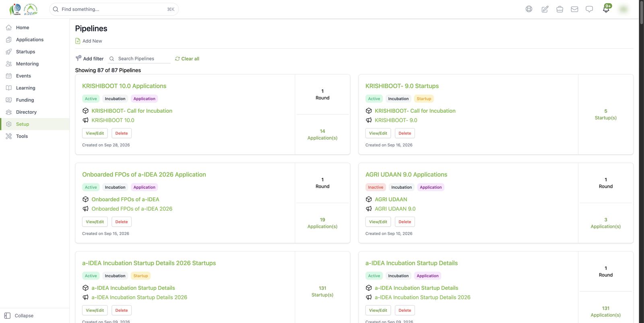Open the AGRI UDAAN 9.0 link with the megaphone
644x323 pixels.
pos(395,209)
